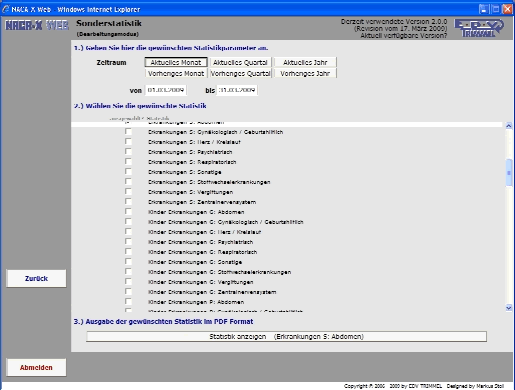Screen dimensions: 515x390
Task: Click the 'Sonderstatistik' page heading
Action: [x=109, y=23]
